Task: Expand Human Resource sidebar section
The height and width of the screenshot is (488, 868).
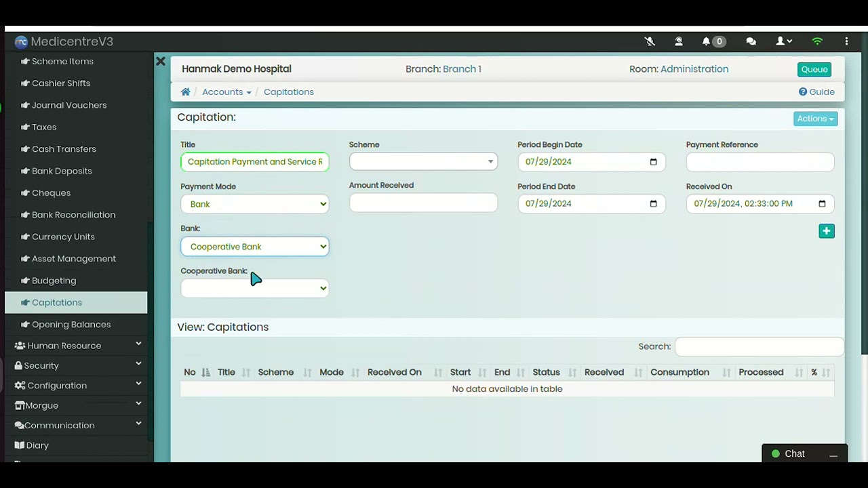Action: (76, 346)
